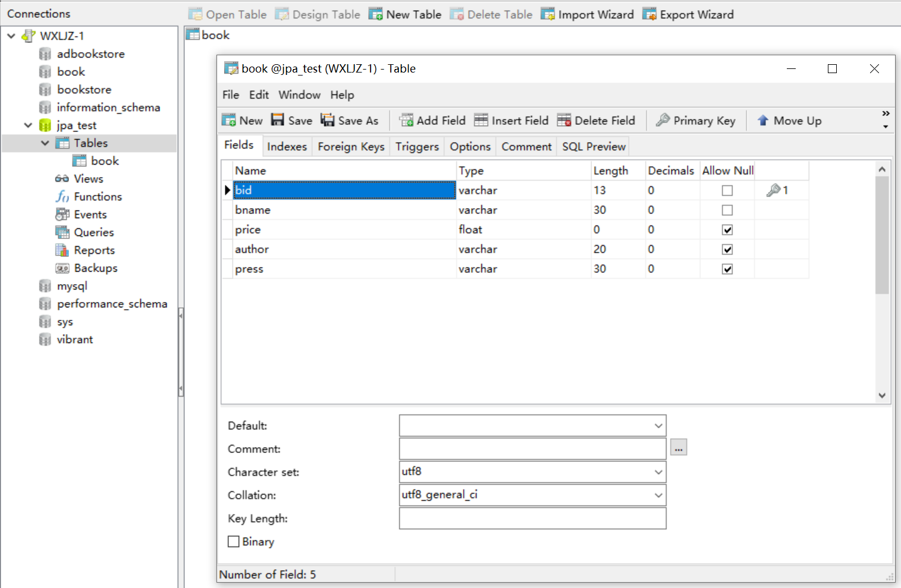Image resolution: width=901 pixels, height=588 pixels.
Task: Click the ellipsis button beside Comment field
Action: (x=679, y=447)
